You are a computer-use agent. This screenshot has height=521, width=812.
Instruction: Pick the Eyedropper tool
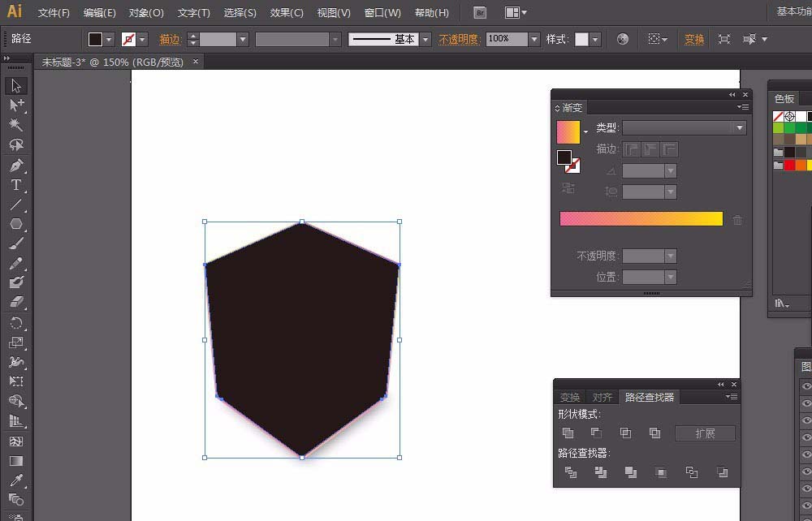click(x=16, y=480)
